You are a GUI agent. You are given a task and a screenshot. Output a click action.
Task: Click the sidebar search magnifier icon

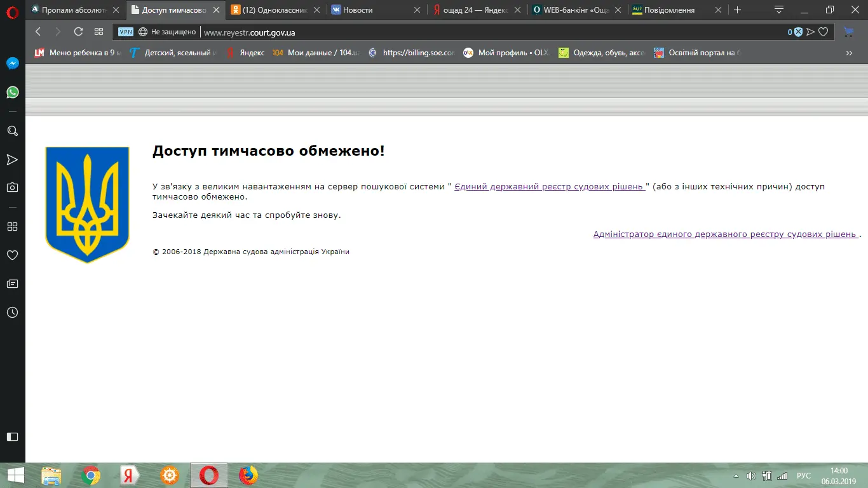12,131
